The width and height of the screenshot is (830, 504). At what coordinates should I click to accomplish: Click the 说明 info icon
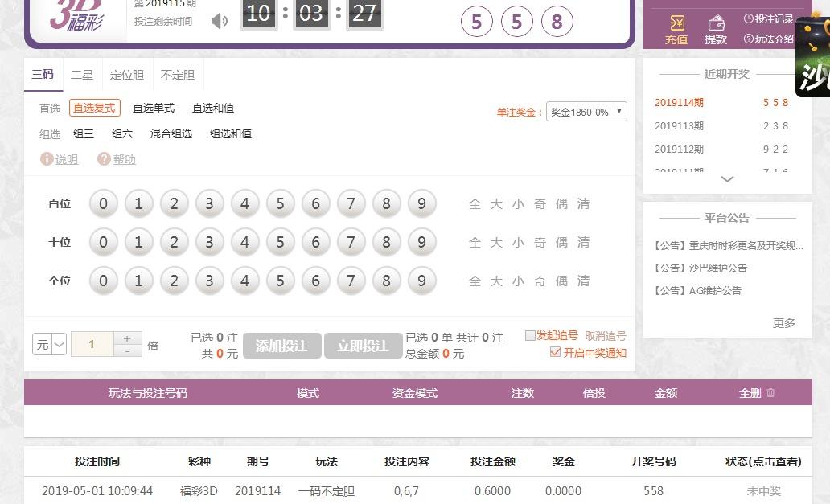47,159
